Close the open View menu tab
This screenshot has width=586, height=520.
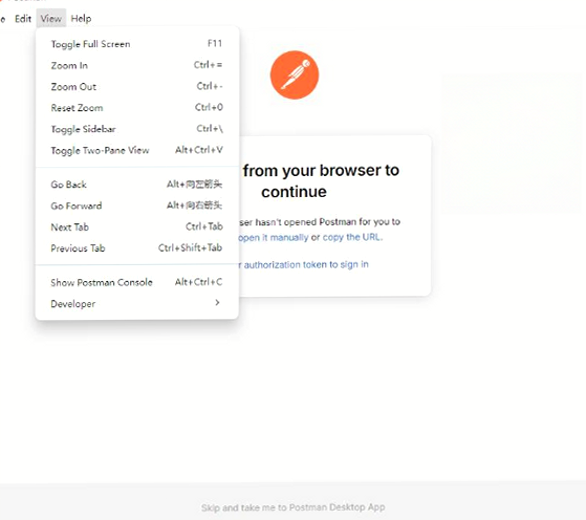click(x=51, y=18)
